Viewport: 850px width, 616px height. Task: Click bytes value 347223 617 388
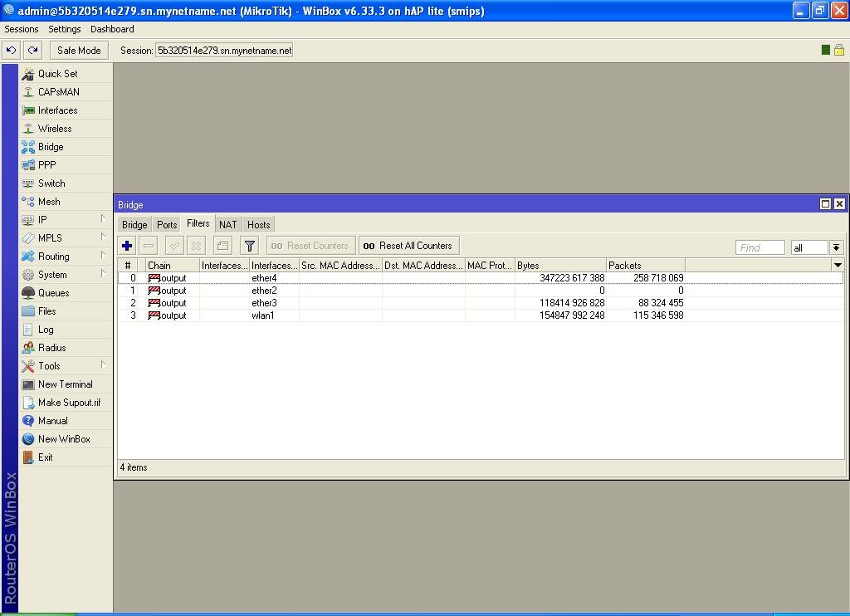572,278
